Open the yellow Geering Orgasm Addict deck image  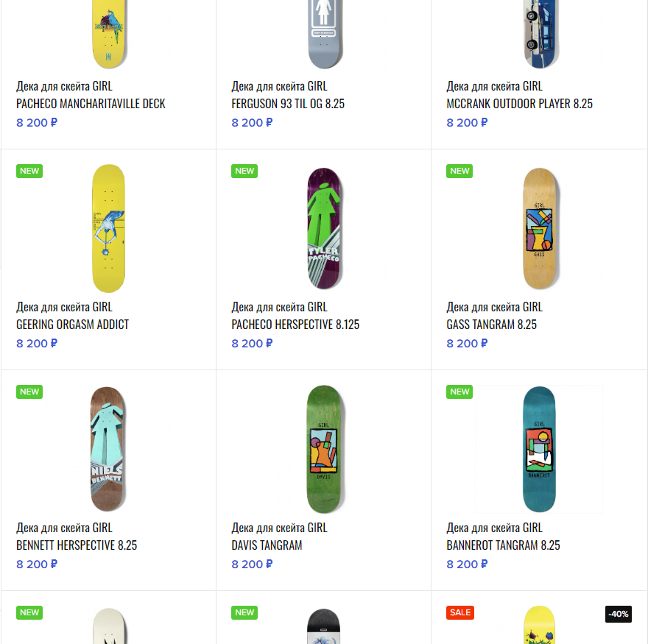pyautogui.click(x=108, y=228)
